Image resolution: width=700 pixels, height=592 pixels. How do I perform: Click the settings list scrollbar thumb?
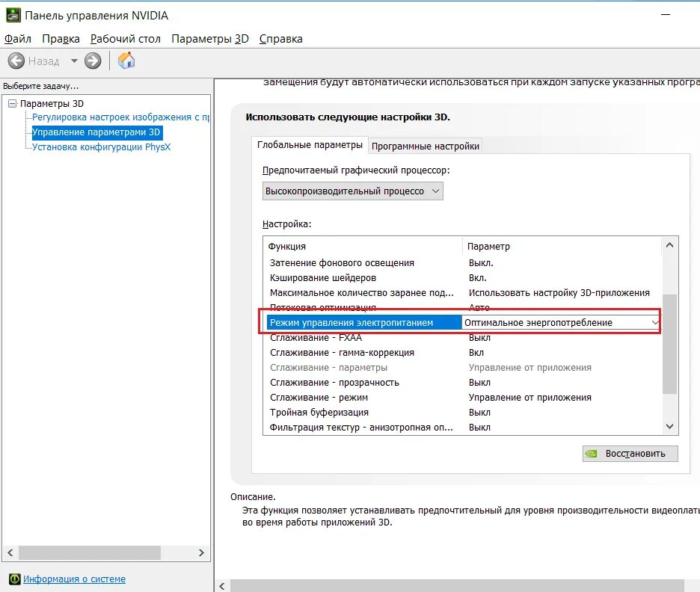coord(669,344)
